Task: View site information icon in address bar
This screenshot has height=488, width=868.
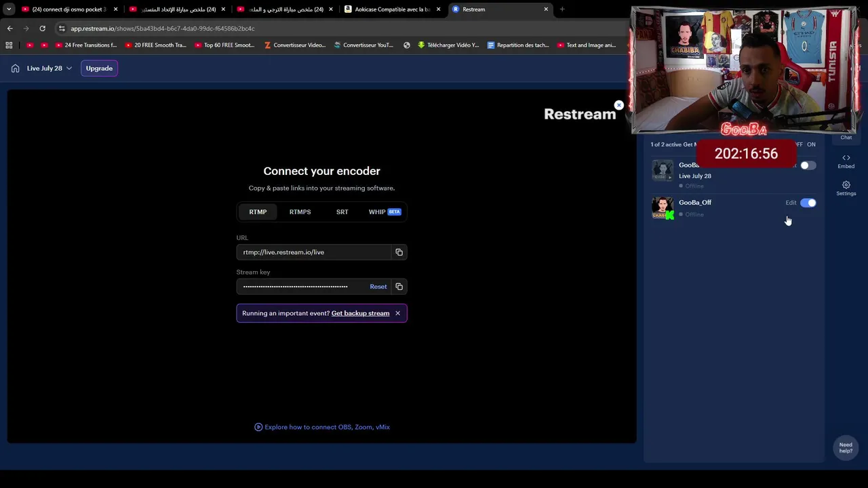Action: coord(62,28)
